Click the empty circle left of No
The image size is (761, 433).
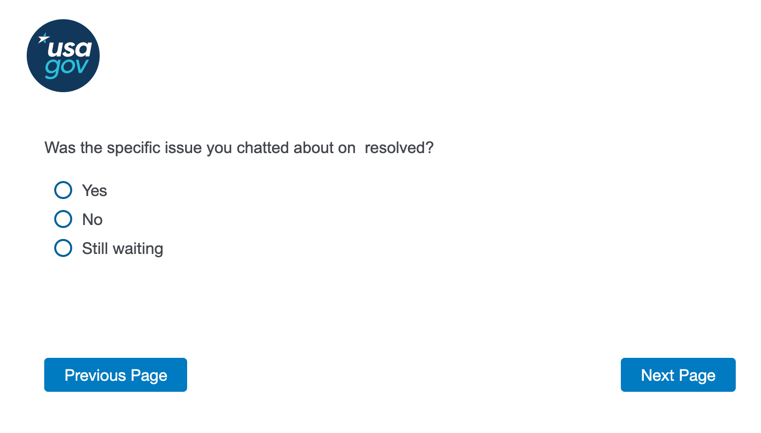[63, 219]
